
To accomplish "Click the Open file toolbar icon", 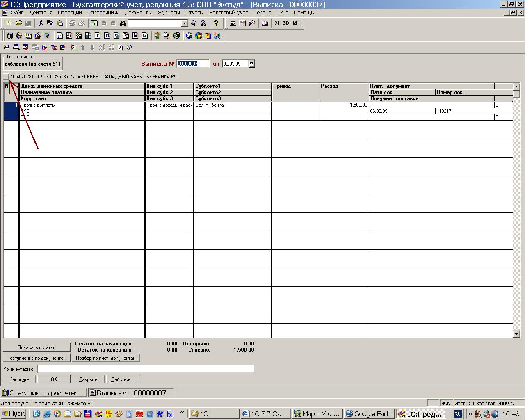I will point(18,23).
